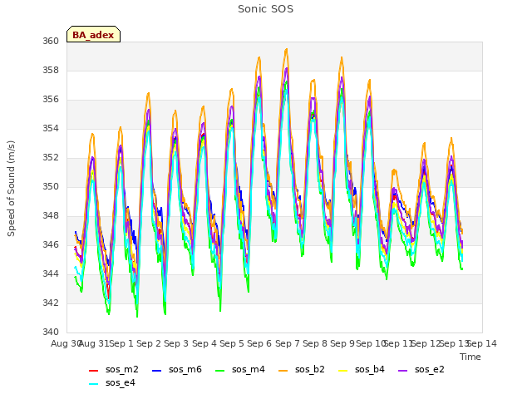The width and height of the screenshot is (532, 399).
Task: Toggle the sos_m6 legend entry
Action: pos(176,369)
